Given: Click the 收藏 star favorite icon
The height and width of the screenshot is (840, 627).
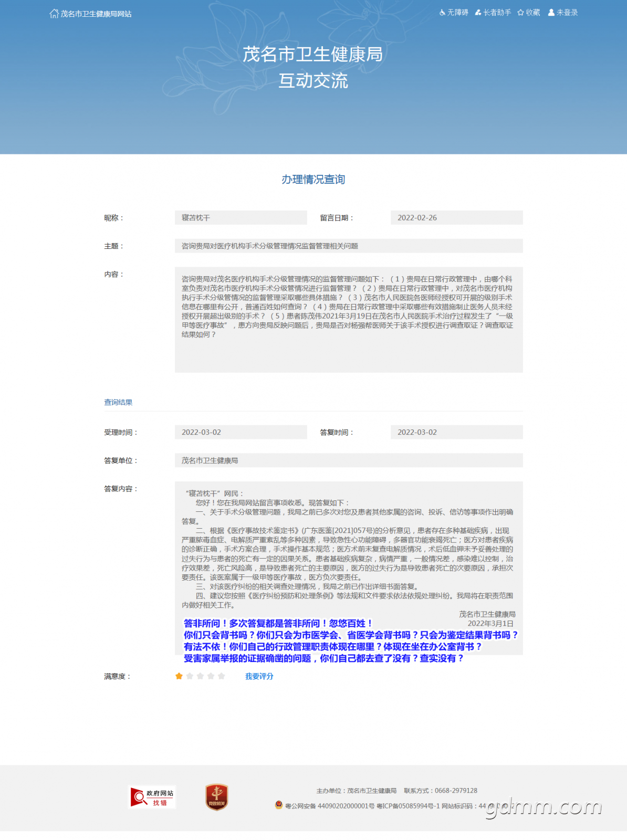Looking at the screenshot, I should click(x=520, y=13).
